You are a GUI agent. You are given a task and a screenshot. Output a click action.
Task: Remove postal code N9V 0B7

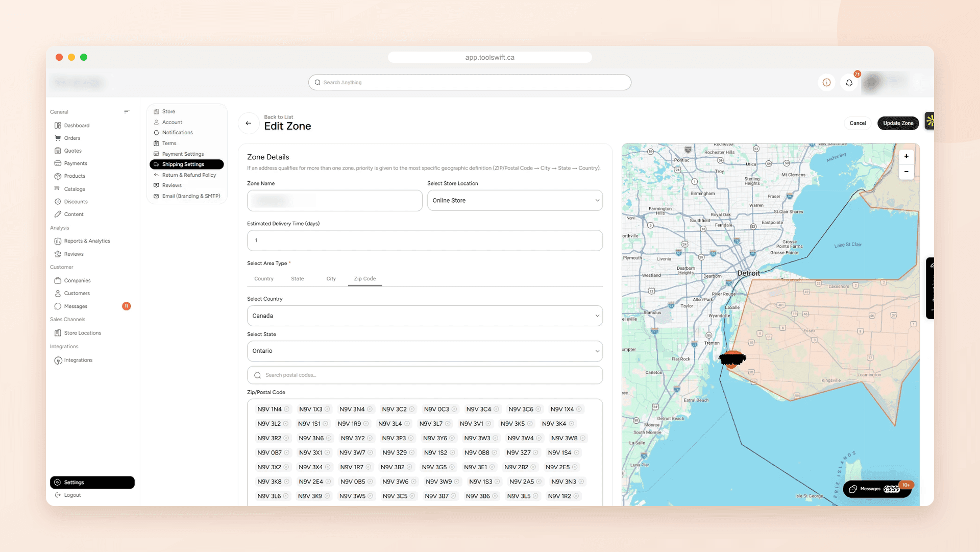(287, 453)
